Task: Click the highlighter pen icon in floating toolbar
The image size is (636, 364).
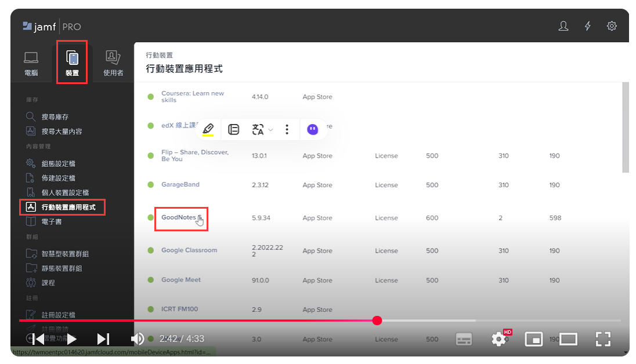Action: (208, 129)
